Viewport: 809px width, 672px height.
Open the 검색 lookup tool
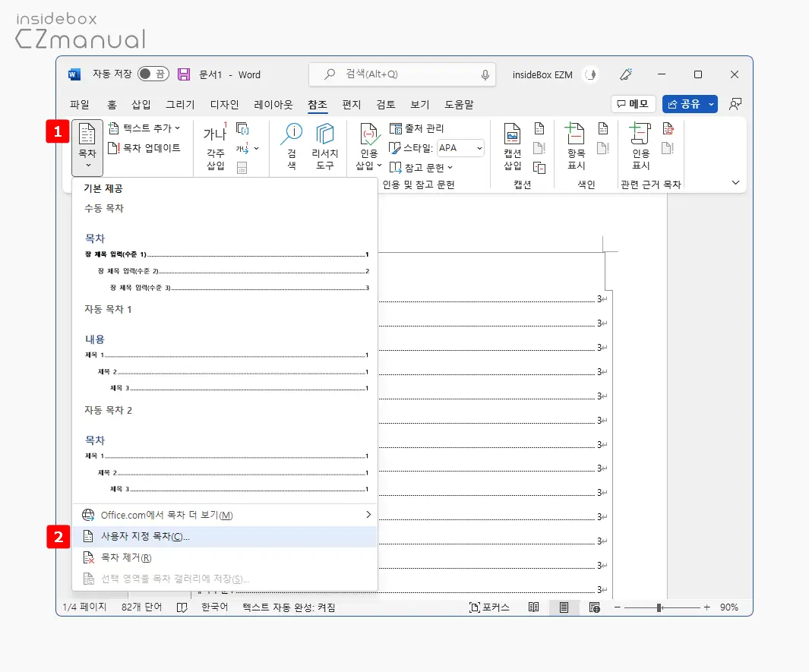[292, 147]
